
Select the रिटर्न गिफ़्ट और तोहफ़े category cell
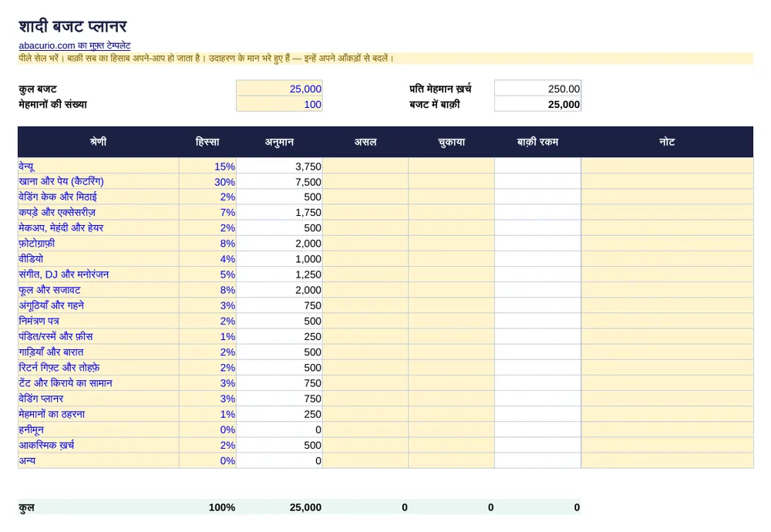(x=99, y=367)
